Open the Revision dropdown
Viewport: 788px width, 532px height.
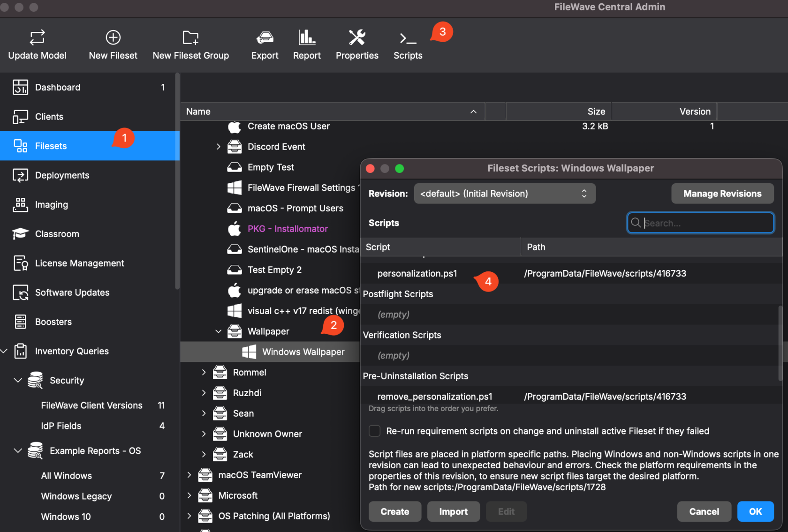[504, 194]
